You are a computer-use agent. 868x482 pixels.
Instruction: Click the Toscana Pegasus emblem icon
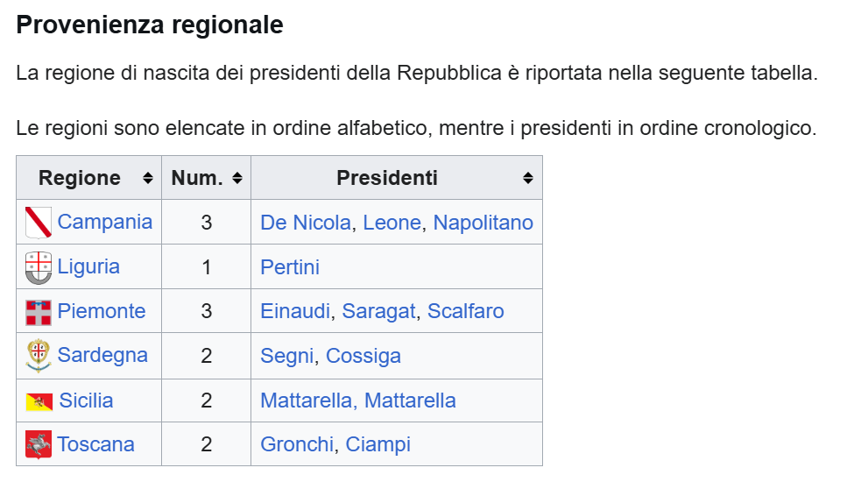pos(39,444)
